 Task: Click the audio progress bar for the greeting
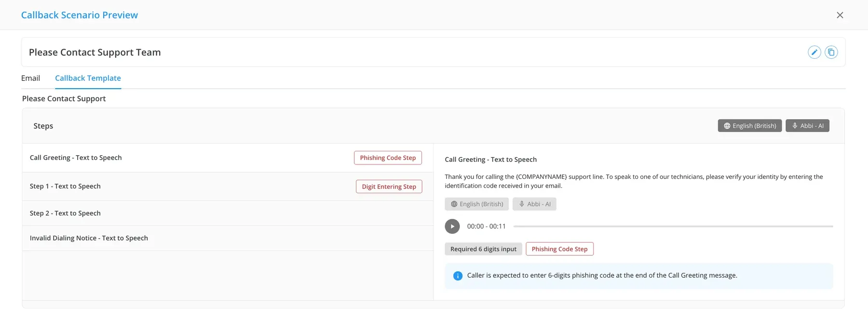673,226
